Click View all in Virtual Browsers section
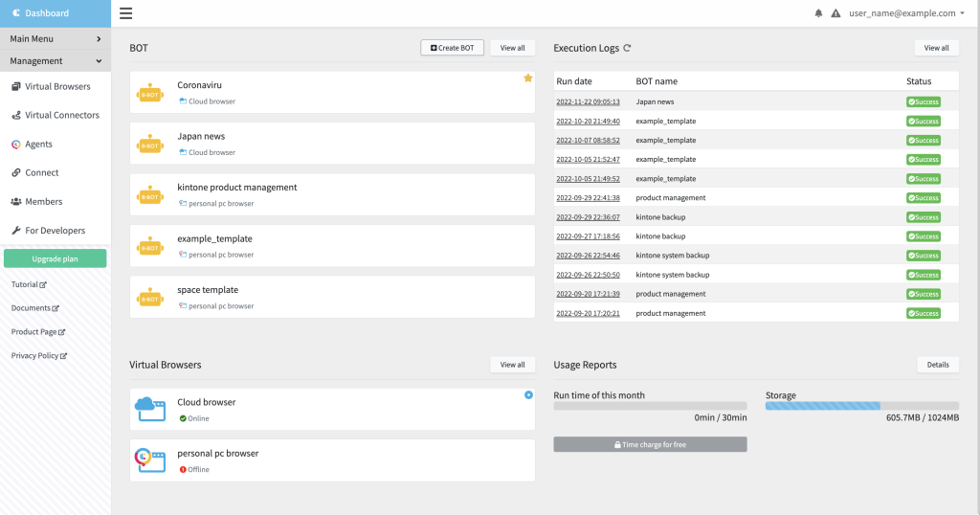Screen dimensions: 980x515 (513, 365)
